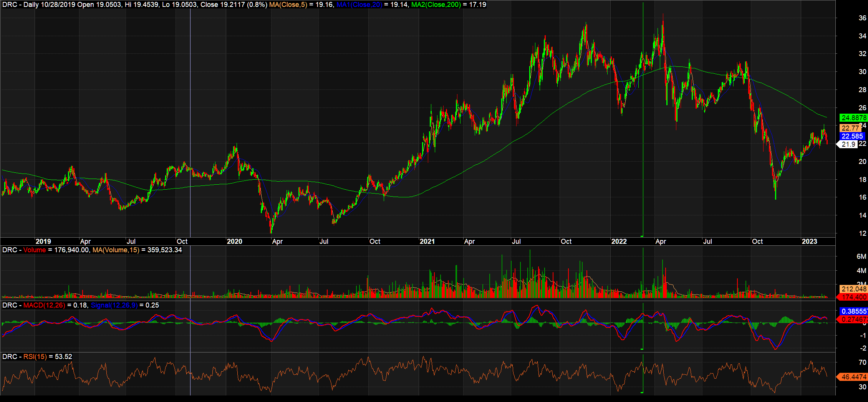The width and height of the screenshot is (868, 402).
Task: Click the MA(Volume,15) legend label
Action: 116,250
